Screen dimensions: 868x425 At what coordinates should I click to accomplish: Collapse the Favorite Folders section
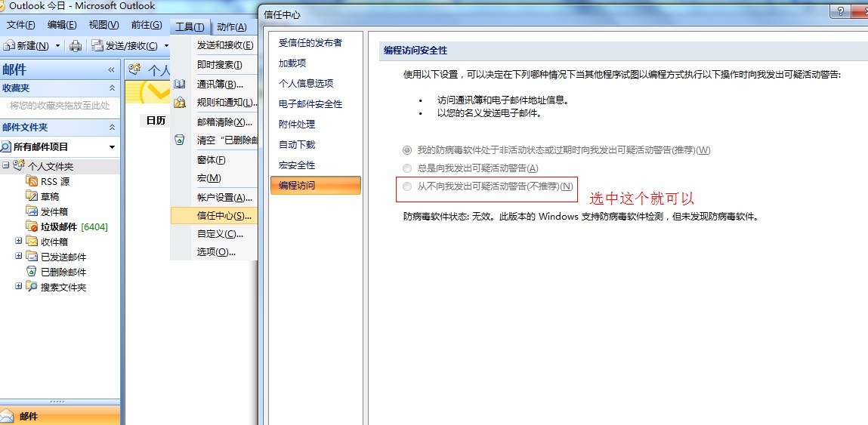112,88
